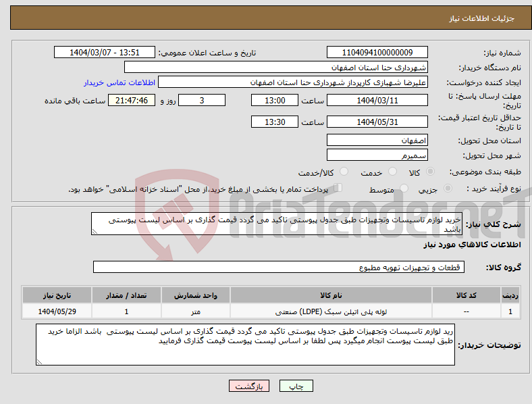
Task: Click the validity time field 13:30
Action: click(275, 122)
